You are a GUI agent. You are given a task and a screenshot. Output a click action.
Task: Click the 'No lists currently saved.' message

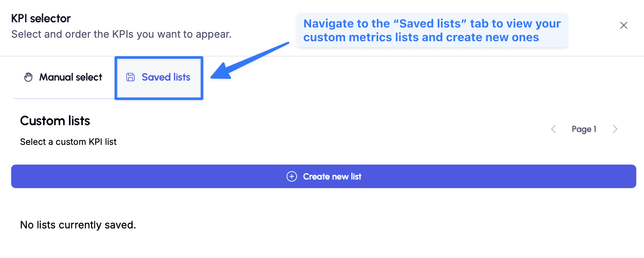pyautogui.click(x=78, y=225)
